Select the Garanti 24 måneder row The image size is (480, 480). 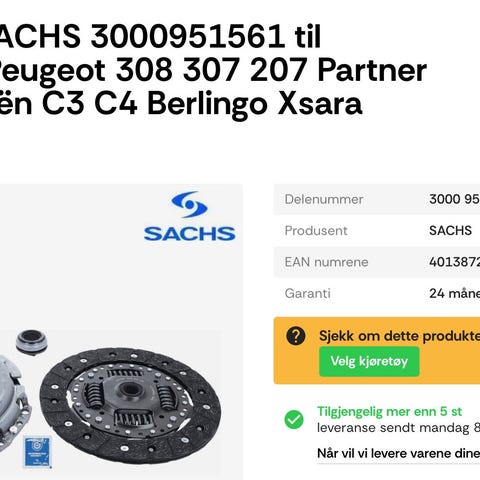pos(377,293)
